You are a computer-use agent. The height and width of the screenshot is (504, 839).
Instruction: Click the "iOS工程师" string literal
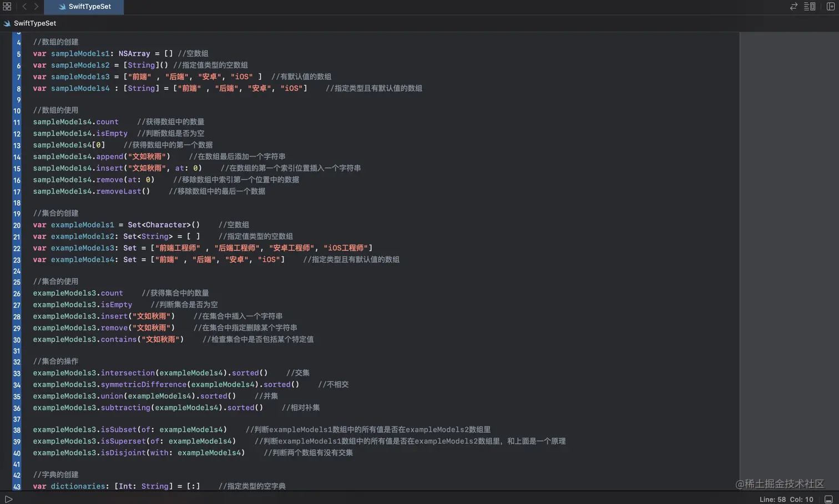pyautogui.click(x=346, y=248)
